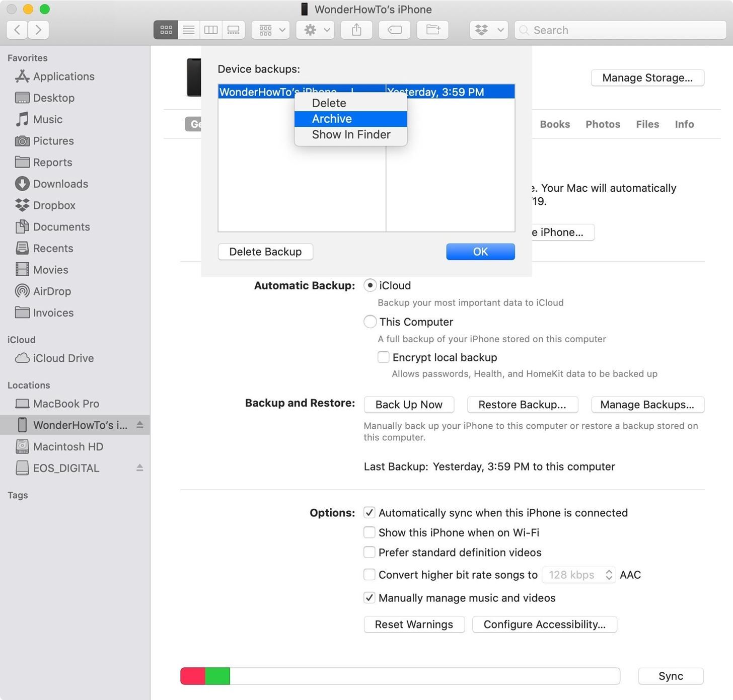733x700 pixels.
Task: Check Show this iPhone when on Wi-Fi
Action: (x=369, y=532)
